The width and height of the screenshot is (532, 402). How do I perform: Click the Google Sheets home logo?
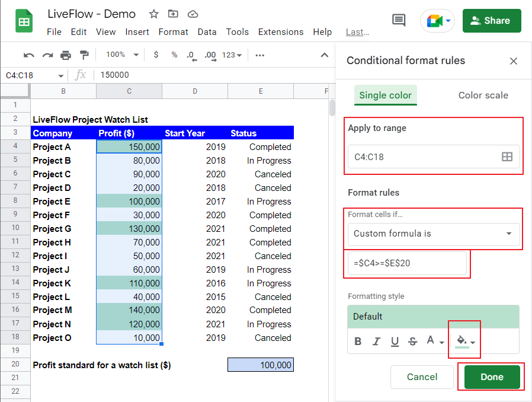tap(24, 21)
